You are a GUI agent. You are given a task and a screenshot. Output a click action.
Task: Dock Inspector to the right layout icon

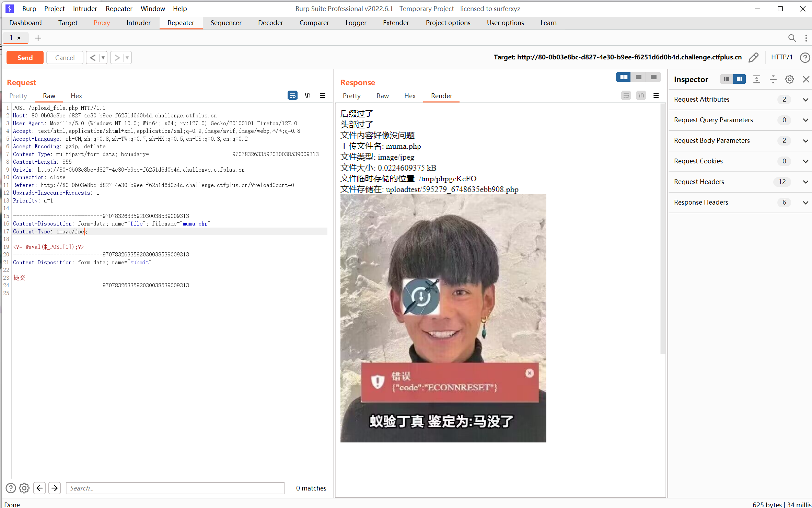click(739, 79)
